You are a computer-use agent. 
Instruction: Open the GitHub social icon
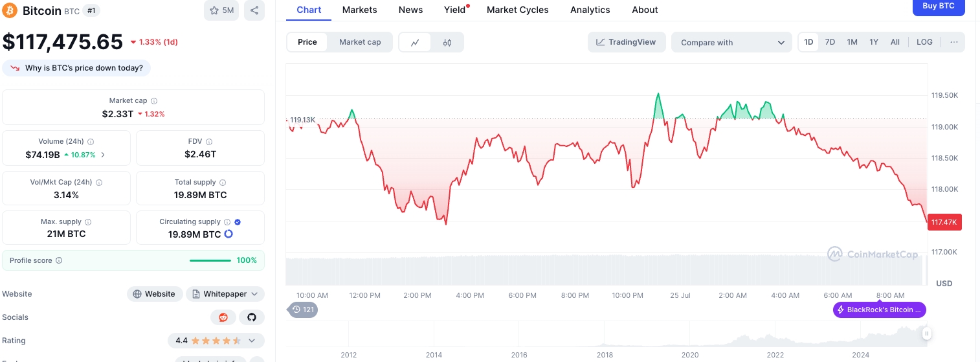(x=252, y=317)
